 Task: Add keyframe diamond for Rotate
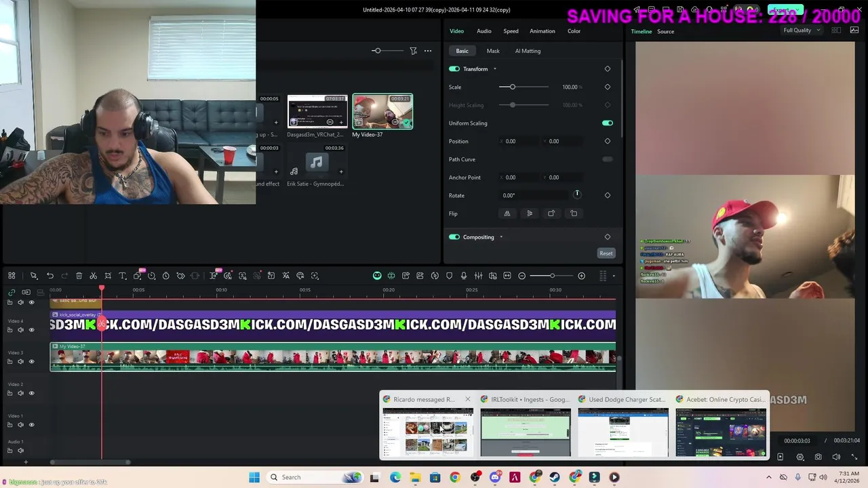coord(608,195)
